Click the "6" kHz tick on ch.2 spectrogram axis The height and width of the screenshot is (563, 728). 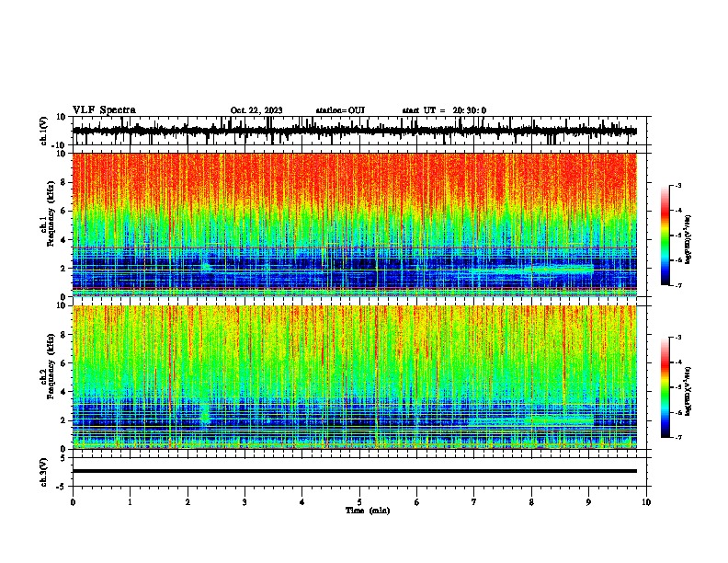[64, 363]
